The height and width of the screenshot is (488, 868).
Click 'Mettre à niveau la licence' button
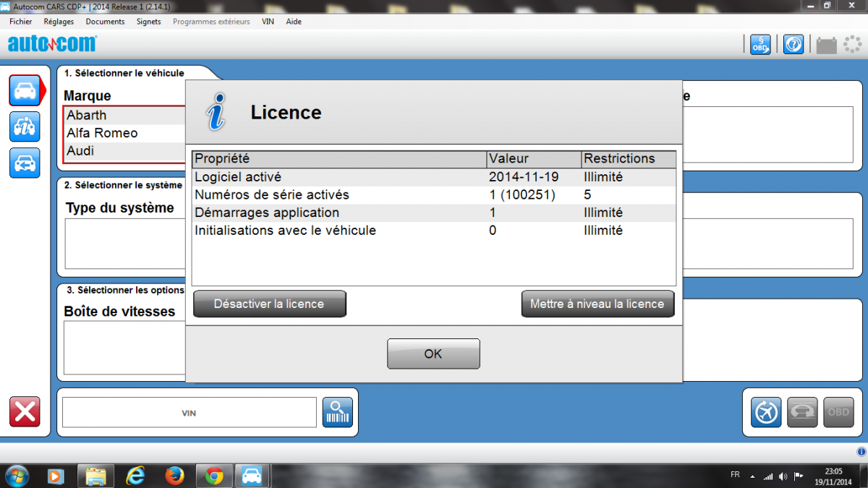click(597, 304)
